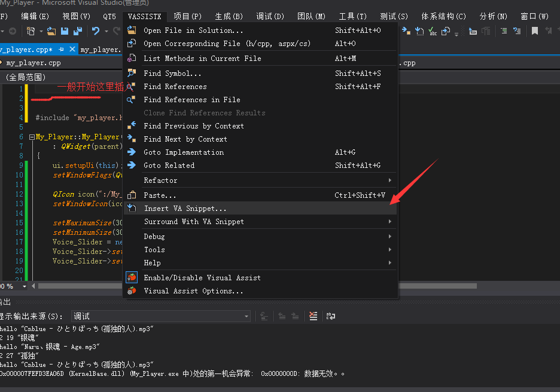
Task: Click the toolbar overflow options arrow
Action: (456, 33)
